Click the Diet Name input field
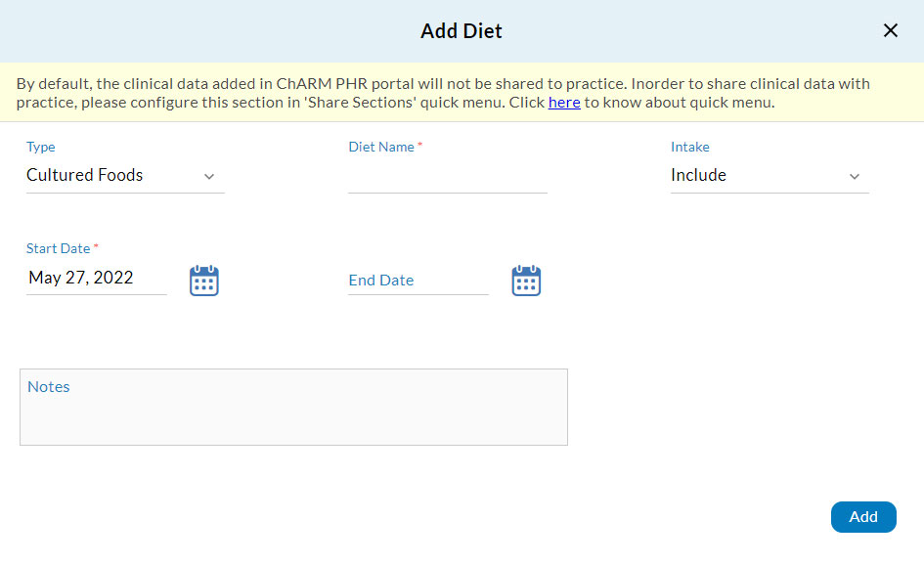 click(x=447, y=181)
